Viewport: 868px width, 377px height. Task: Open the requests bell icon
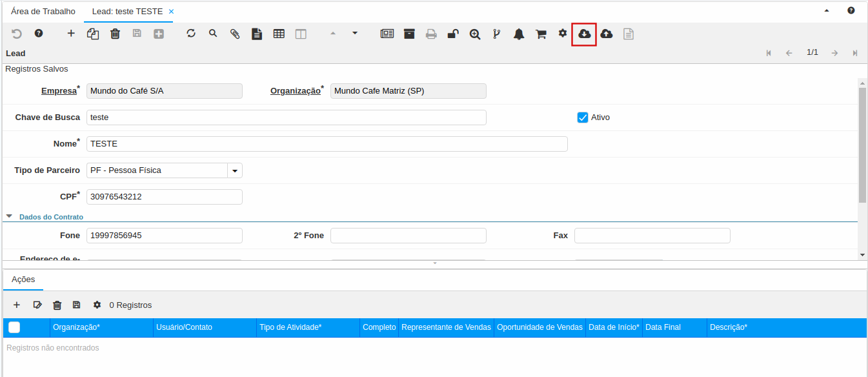519,34
